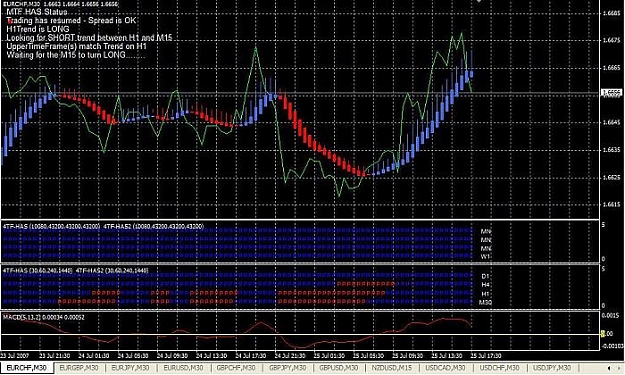The height and width of the screenshot is (375, 625).
Task: Switch to the EURCHF,M30 chart tab
Action: (27, 368)
